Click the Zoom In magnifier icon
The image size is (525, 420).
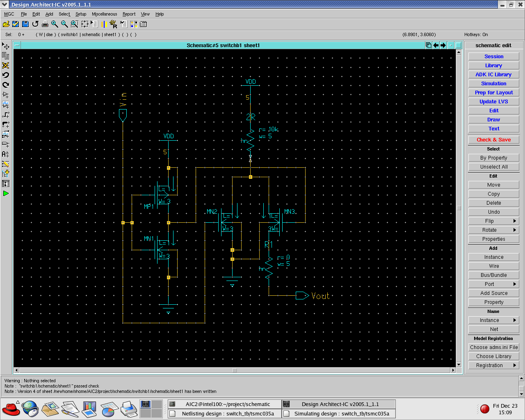coord(55,24)
